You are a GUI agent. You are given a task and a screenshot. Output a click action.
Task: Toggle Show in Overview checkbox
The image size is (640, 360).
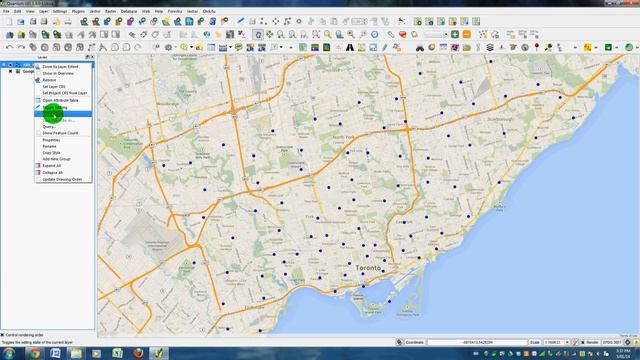point(38,73)
